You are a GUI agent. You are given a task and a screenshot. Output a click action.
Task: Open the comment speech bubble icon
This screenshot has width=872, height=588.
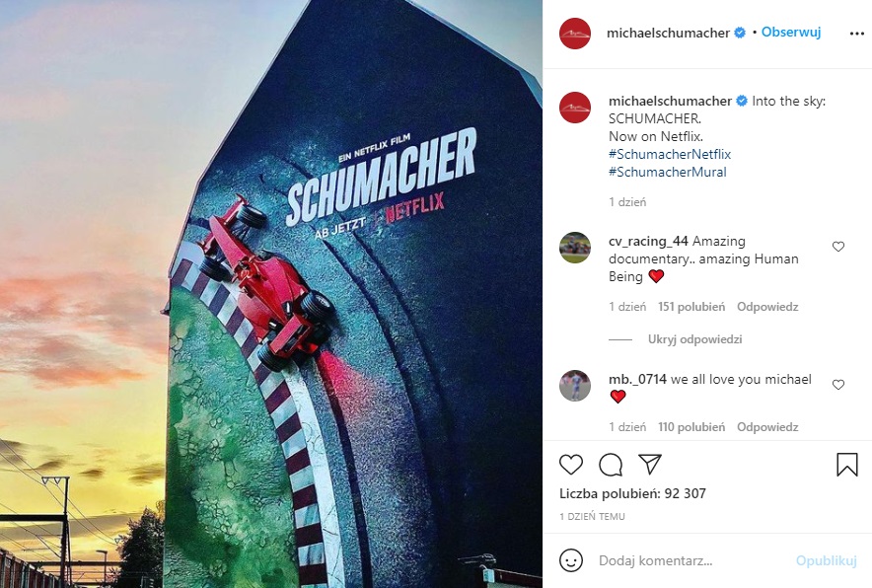point(610,465)
